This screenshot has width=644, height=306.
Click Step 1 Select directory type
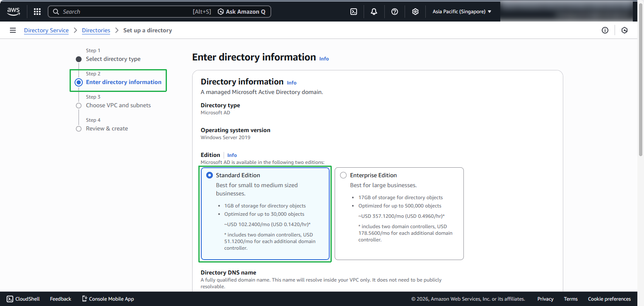click(113, 59)
